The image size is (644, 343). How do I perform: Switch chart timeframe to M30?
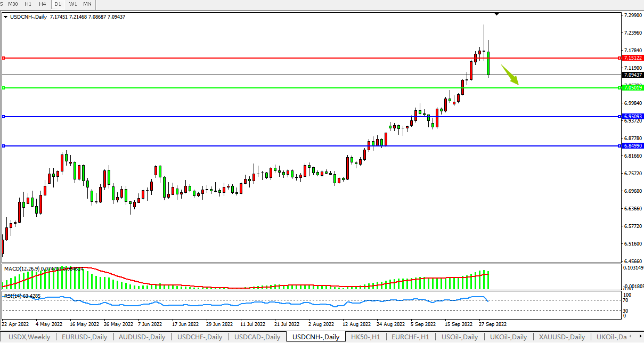pyautogui.click(x=13, y=4)
